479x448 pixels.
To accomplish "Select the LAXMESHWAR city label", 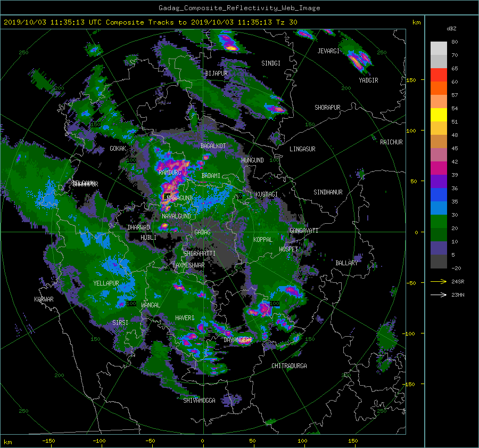I will click(x=188, y=265).
